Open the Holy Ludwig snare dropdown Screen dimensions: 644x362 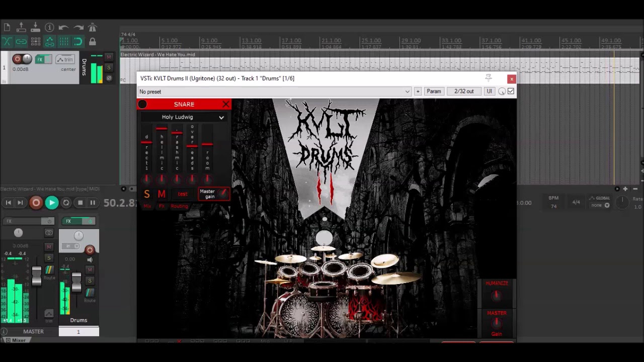[x=184, y=117]
